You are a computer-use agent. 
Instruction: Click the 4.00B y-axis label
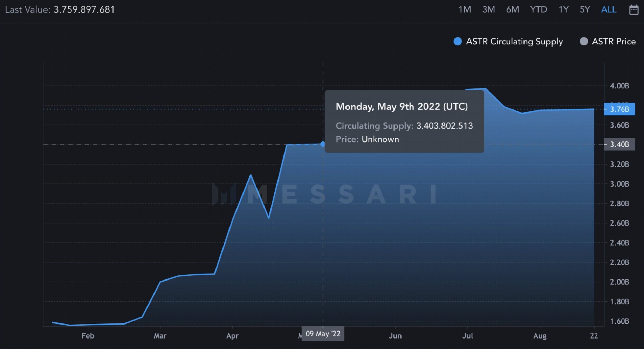pos(619,86)
